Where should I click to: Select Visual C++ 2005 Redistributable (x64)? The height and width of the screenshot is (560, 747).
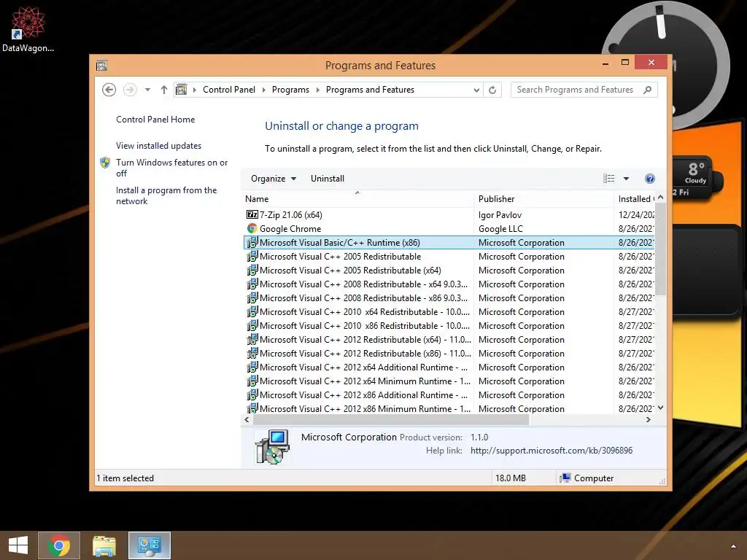tap(449, 270)
